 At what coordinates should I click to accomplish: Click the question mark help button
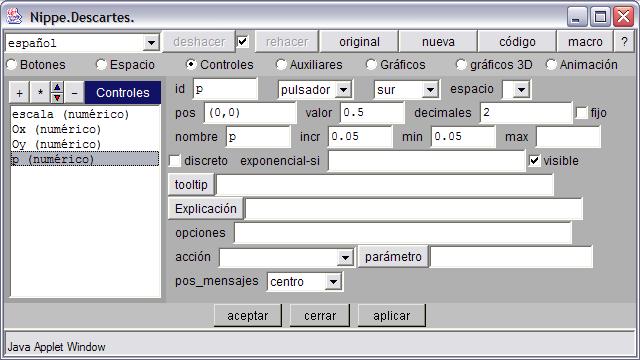tap(624, 42)
